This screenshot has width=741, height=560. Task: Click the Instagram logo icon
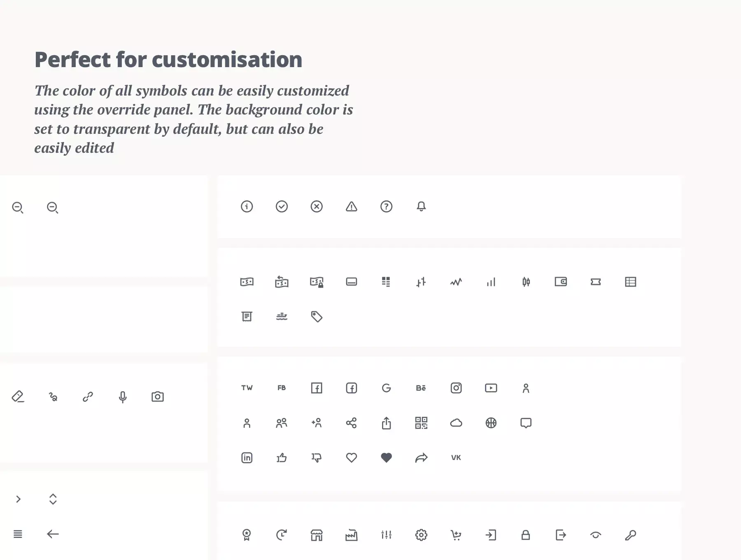point(456,388)
